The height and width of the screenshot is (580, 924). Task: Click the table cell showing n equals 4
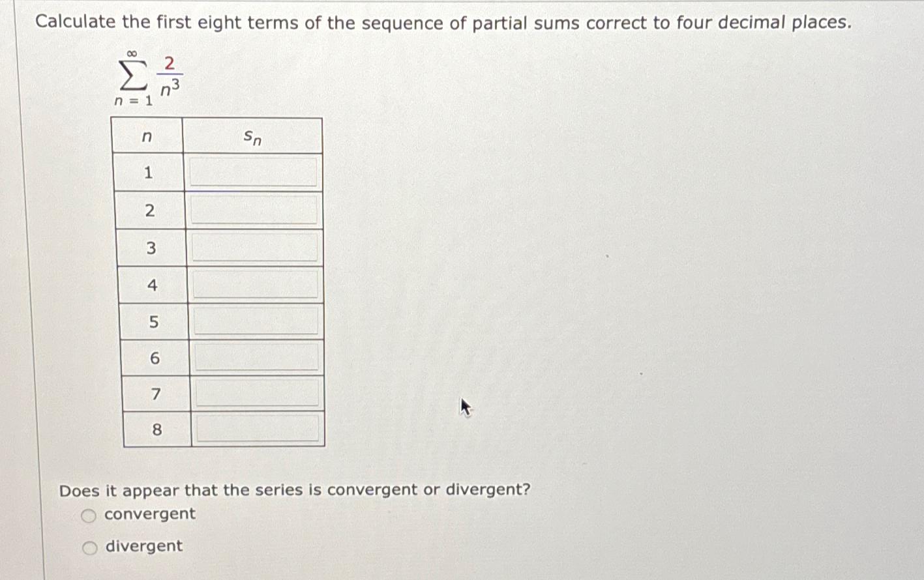point(151,283)
